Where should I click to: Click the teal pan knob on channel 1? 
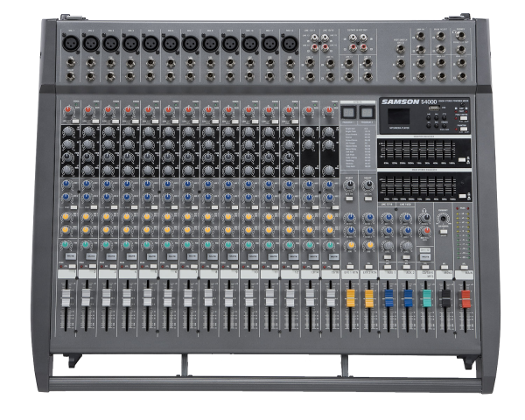[66, 245]
